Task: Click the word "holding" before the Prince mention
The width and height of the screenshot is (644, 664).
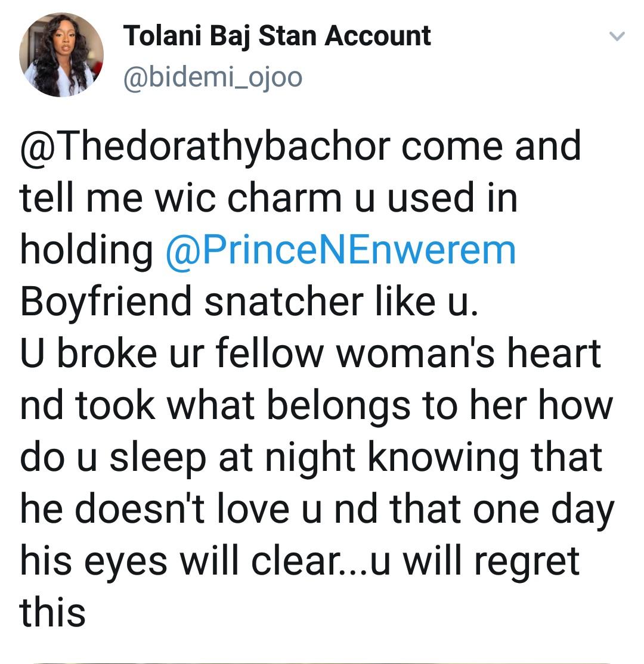Action: coord(86,251)
